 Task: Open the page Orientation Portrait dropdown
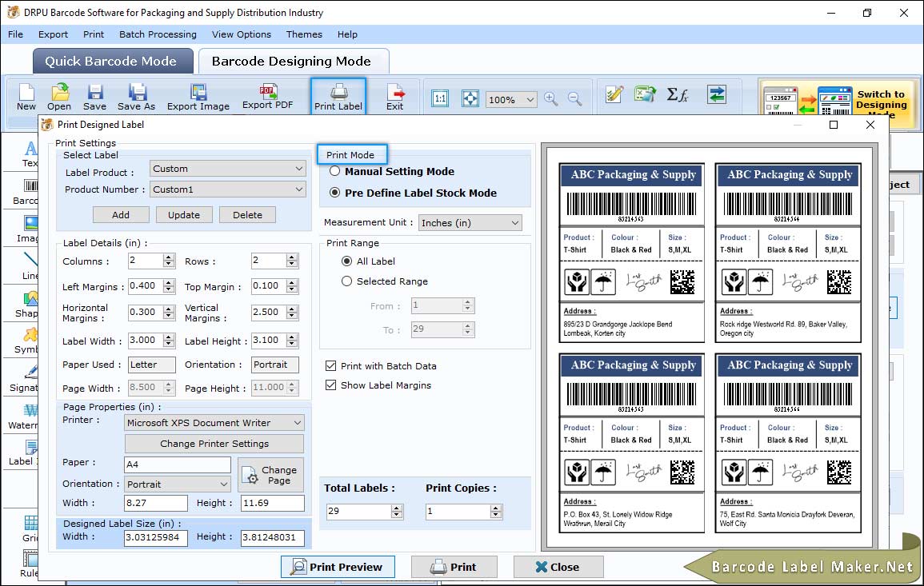(x=178, y=484)
